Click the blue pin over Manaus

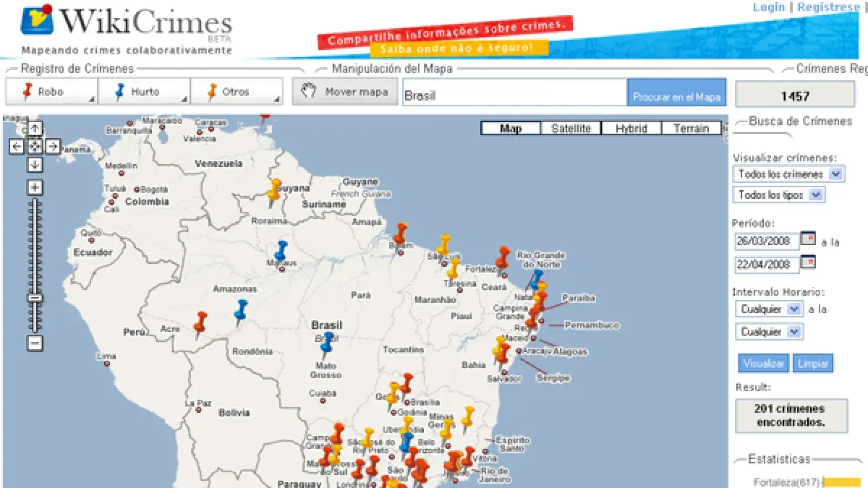pos(281,250)
